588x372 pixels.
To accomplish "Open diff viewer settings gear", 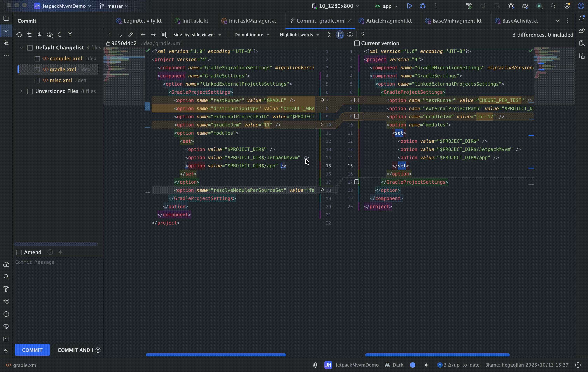I will pos(350,35).
